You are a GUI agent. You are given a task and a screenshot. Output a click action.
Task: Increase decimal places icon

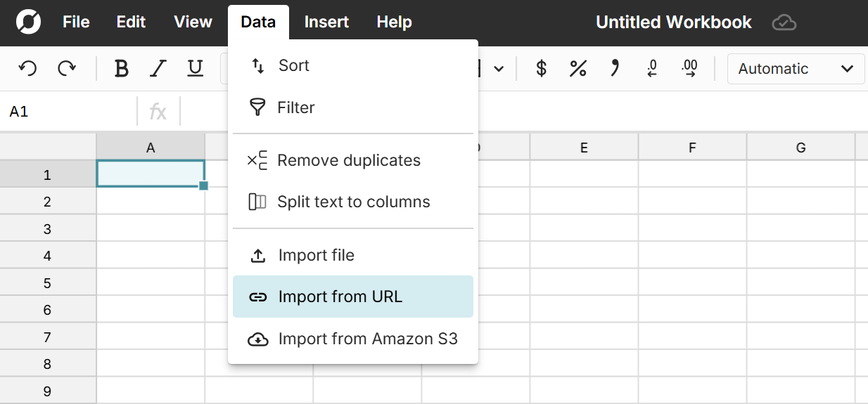coord(689,68)
